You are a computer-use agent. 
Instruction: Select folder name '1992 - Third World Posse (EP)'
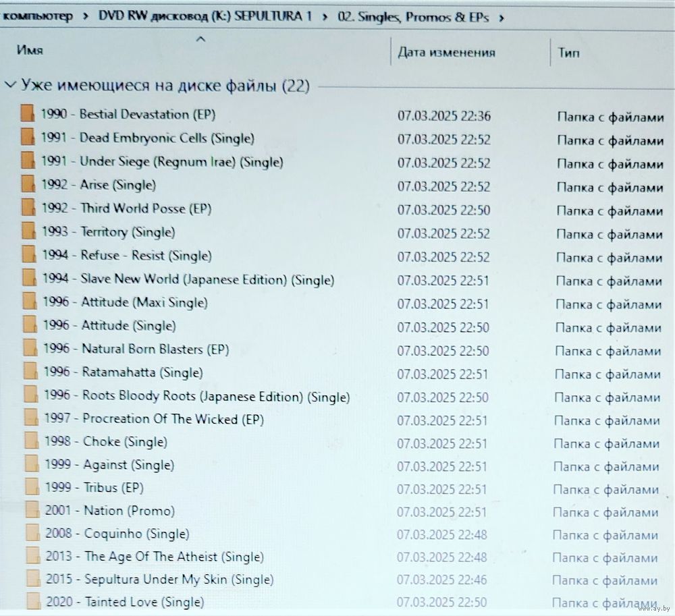click(x=127, y=208)
